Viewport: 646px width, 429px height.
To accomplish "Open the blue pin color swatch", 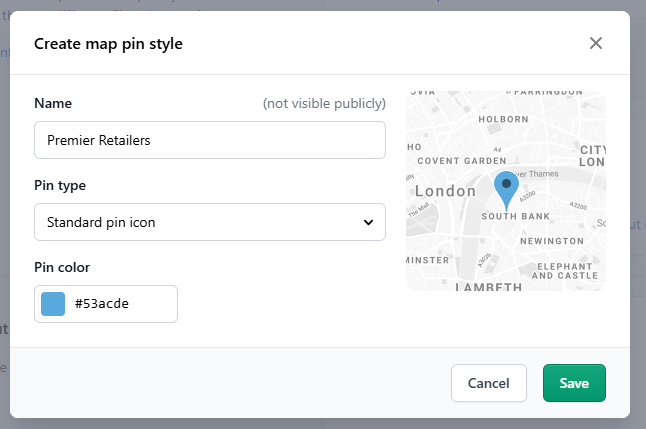I will point(53,304).
